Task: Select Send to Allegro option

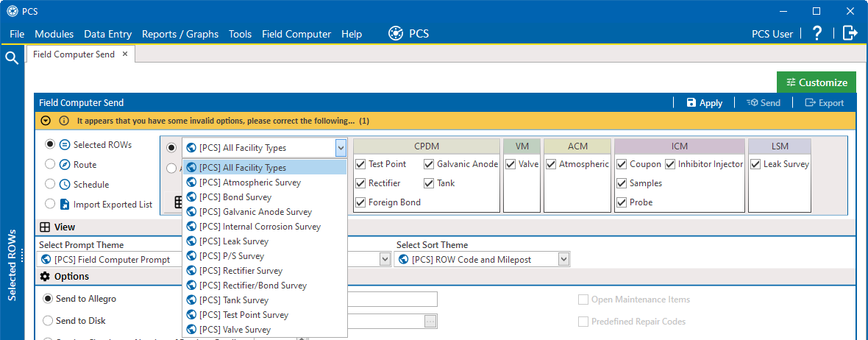Action: click(x=48, y=299)
